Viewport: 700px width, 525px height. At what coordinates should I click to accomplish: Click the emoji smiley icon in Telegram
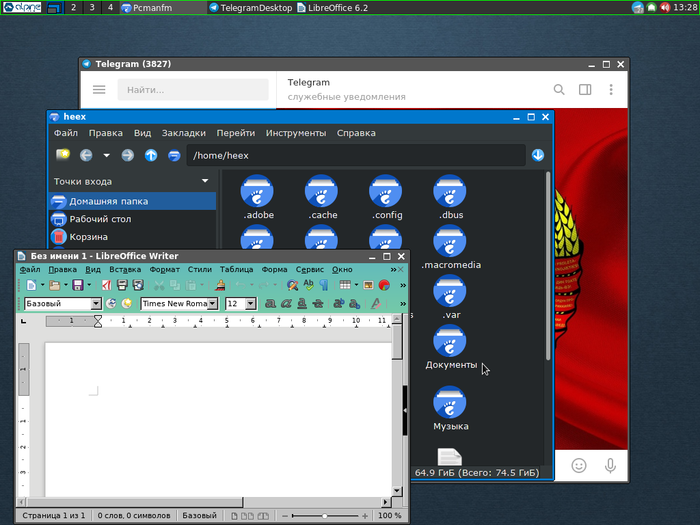tap(578, 465)
